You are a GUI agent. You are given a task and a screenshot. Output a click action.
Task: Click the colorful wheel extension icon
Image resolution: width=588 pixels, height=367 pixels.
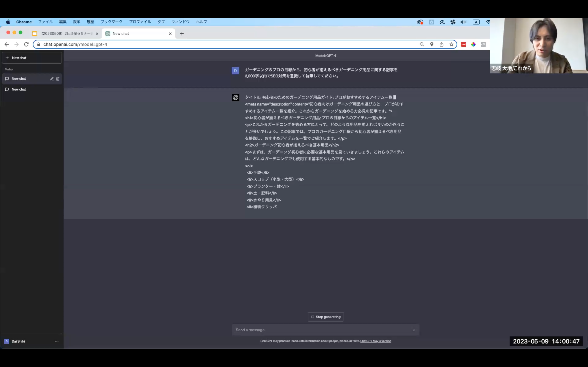point(473,44)
